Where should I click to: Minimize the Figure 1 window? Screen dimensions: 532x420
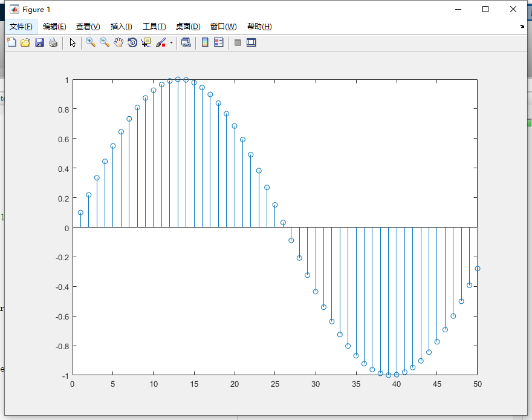coord(458,9)
